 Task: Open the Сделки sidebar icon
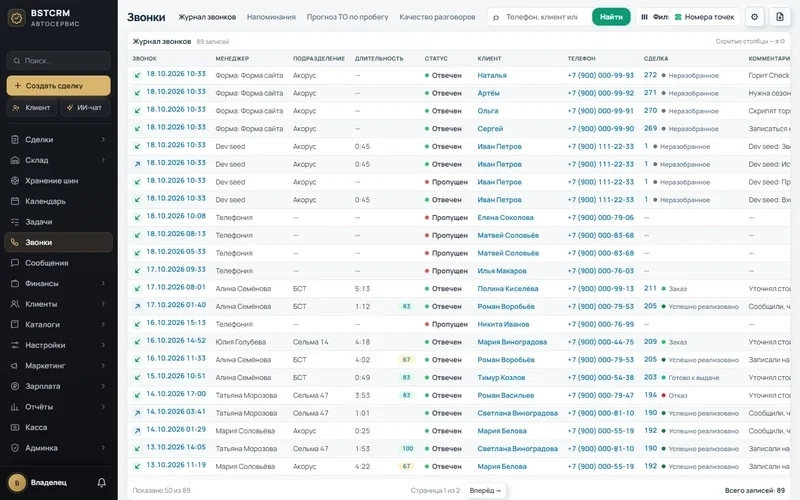[15, 139]
